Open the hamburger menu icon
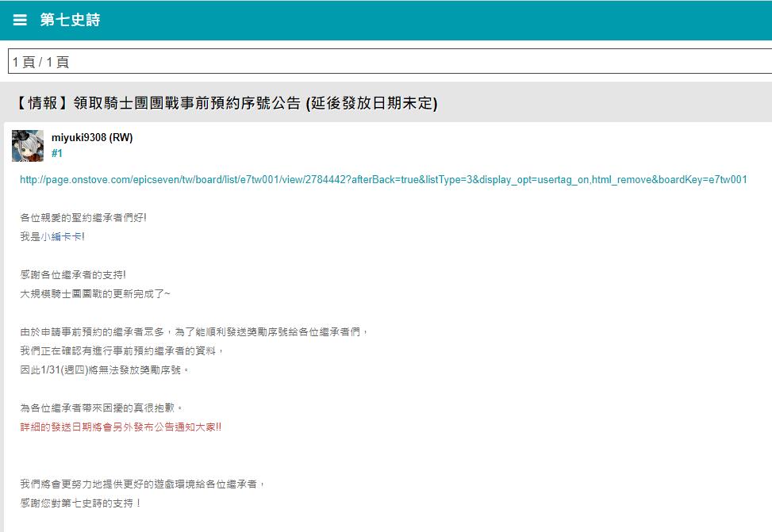 (20, 20)
